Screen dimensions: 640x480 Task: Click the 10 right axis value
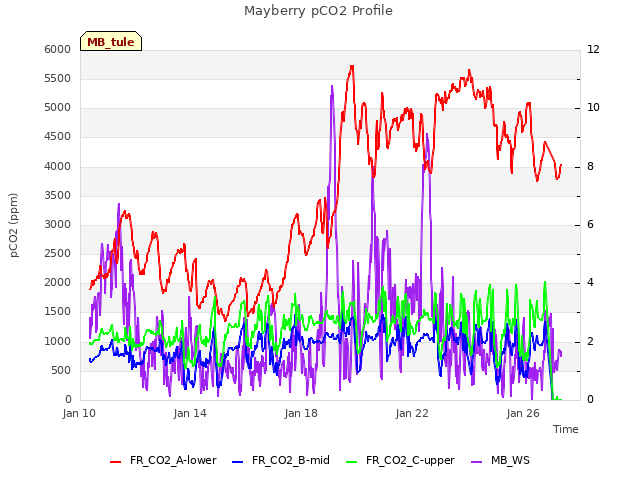click(593, 108)
